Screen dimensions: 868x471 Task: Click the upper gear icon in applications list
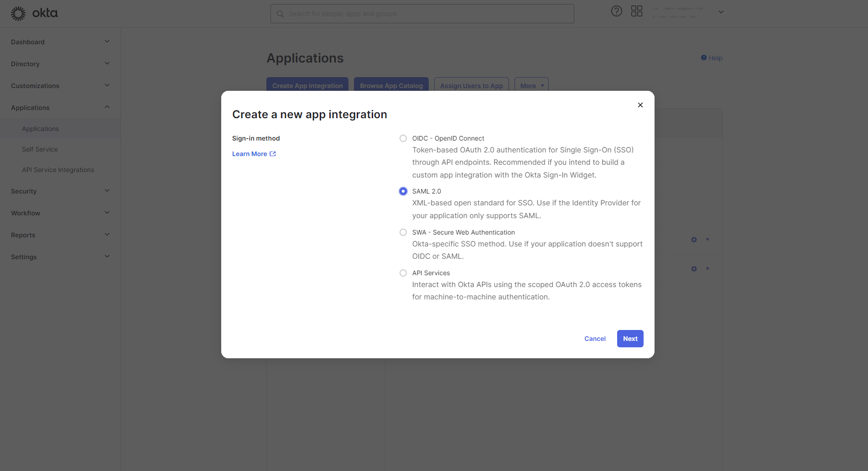694,240
